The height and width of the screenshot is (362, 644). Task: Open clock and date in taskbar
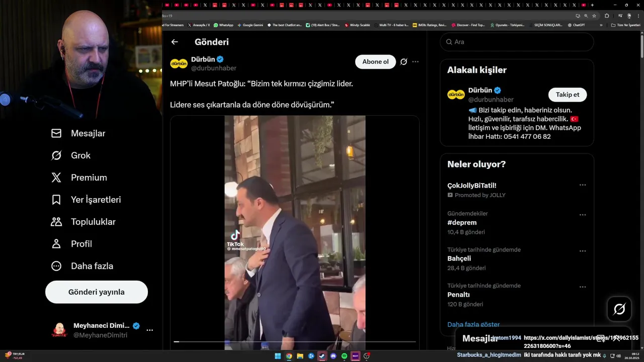click(x=631, y=356)
